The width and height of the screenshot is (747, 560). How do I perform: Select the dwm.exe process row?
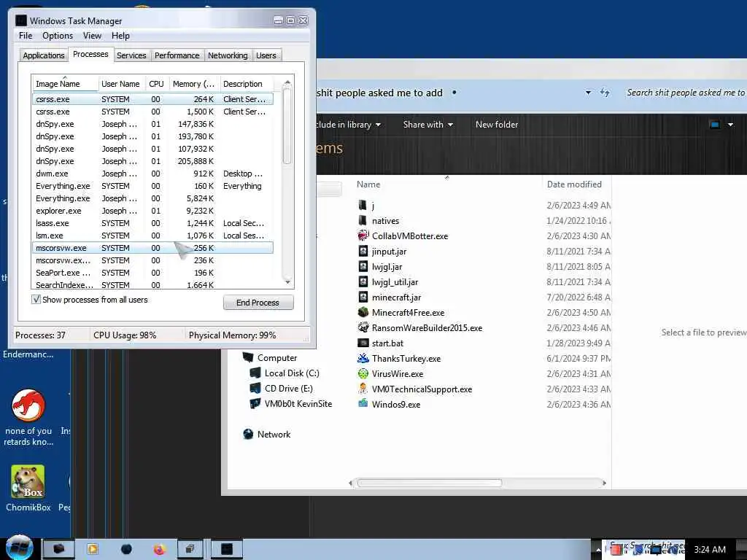pyautogui.click(x=152, y=174)
